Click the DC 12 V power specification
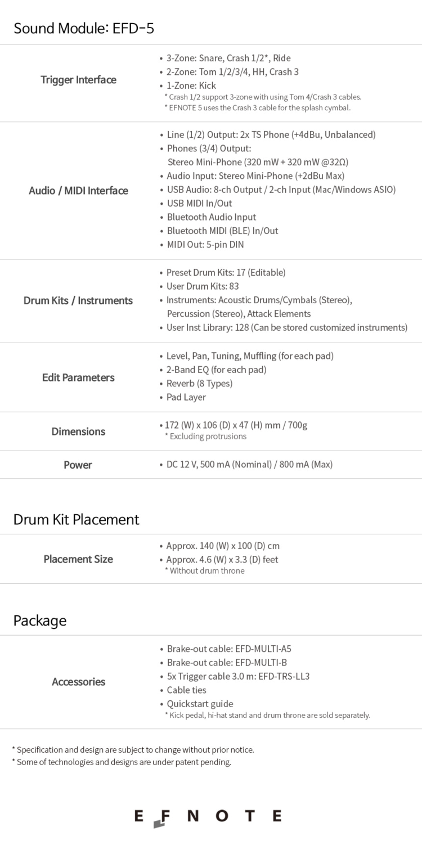Image resolution: width=422 pixels, height=868 pixels. [249, 465]
